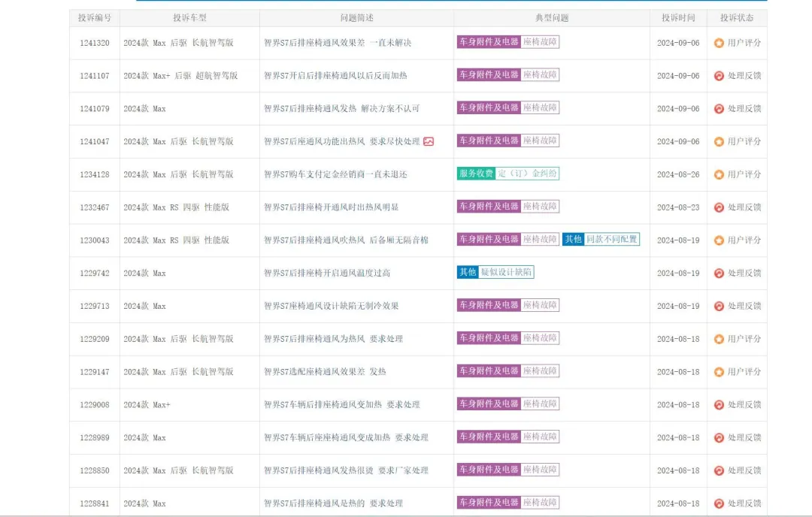Click 车身附件及电器 tag in row 1241320
The width and height of the screenshot is (812, 517).
tap(489, 42)
